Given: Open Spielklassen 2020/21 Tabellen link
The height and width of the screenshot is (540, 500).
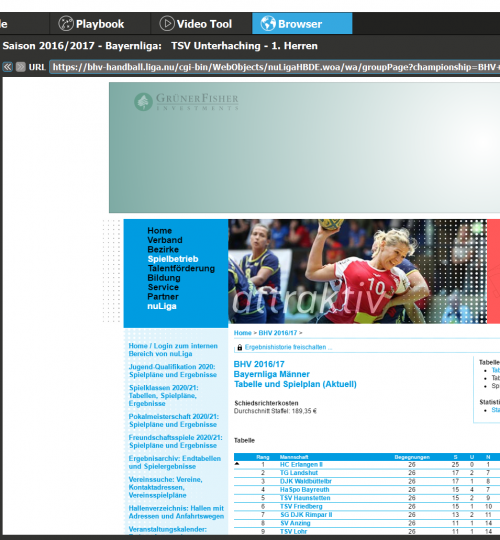Looking at the screenshot, I should [x=163, y=396].
